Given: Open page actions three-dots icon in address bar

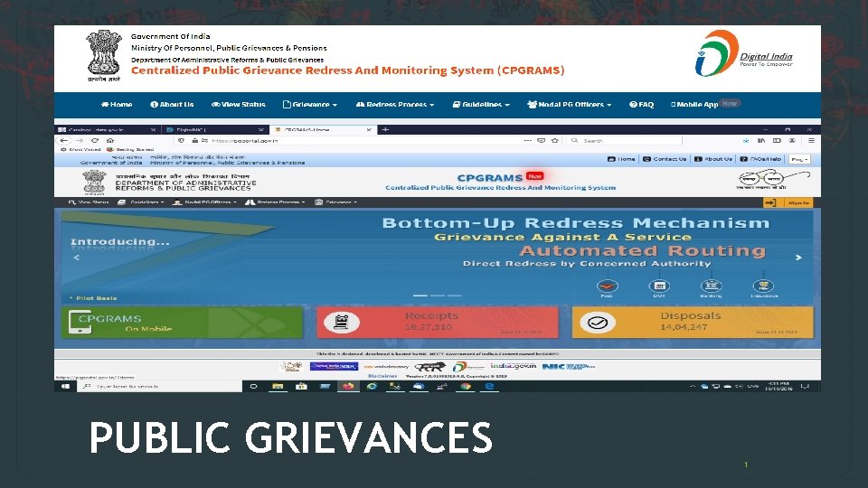Looking at the screenshot, I should point(527,141).
